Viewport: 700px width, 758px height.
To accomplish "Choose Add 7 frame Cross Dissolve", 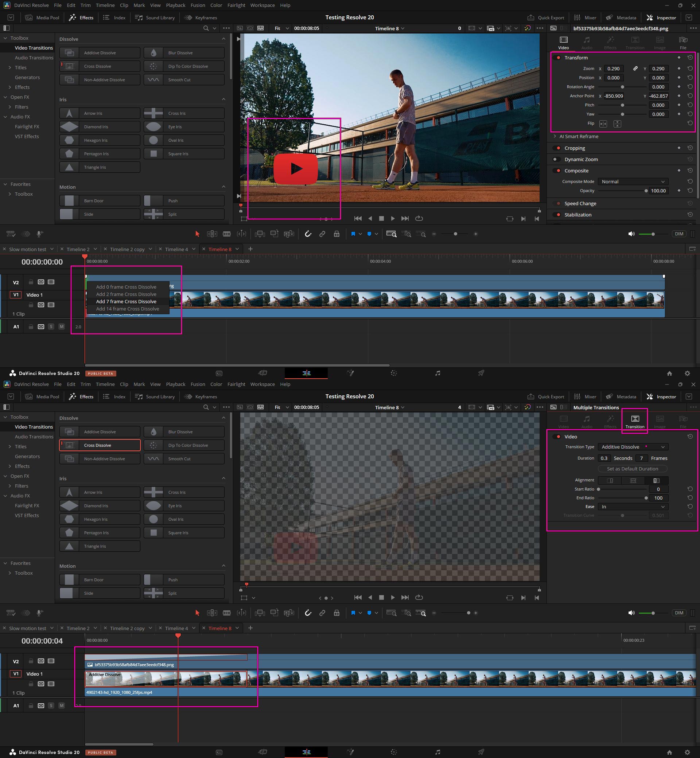I will coord(126,301).
